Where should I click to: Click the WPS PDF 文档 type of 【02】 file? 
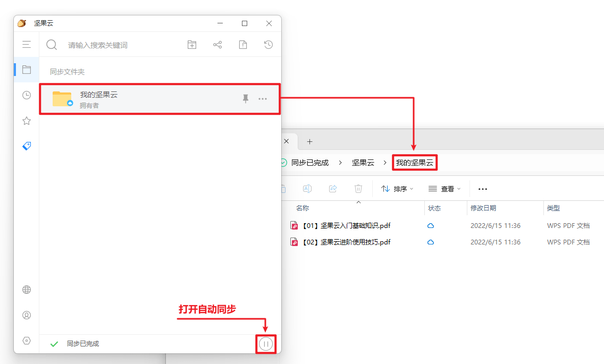coord(568,242)
